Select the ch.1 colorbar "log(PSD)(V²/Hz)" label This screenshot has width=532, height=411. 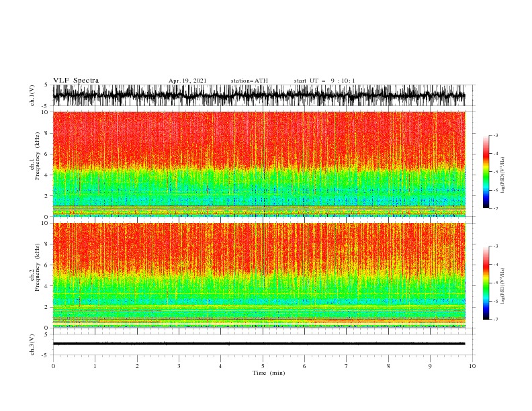(x=502, y=175)
